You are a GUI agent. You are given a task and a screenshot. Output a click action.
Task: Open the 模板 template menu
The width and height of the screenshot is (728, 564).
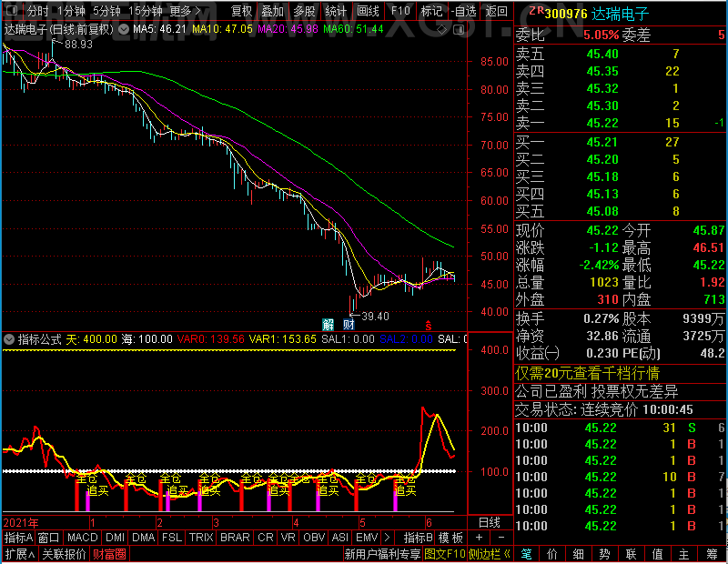[450, 538]
